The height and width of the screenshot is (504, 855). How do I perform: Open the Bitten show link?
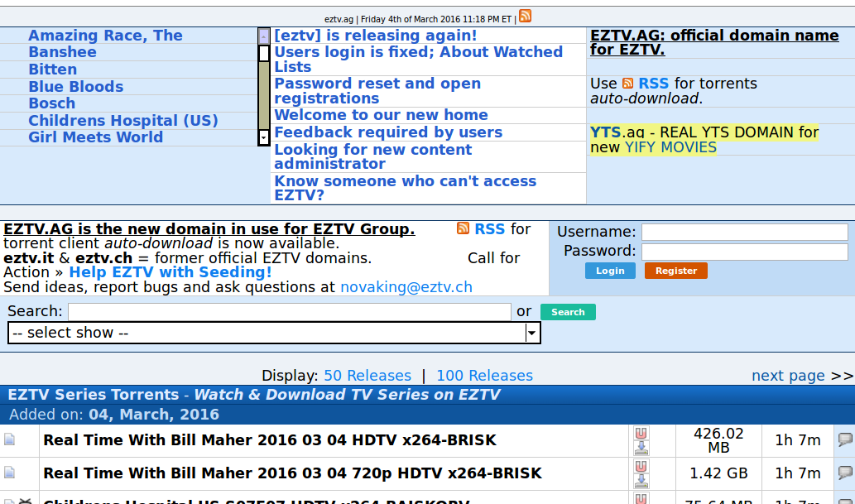52,70
